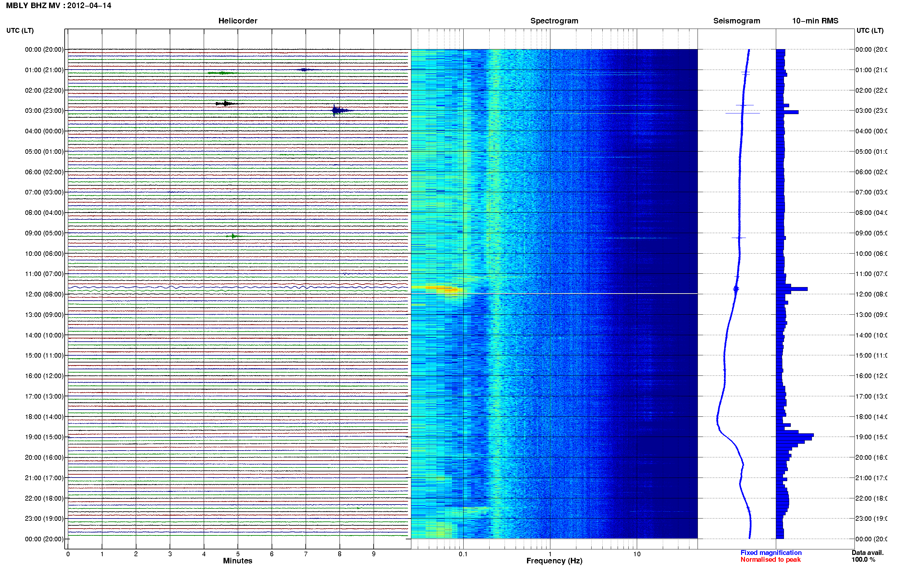Click the left '16:00 (12:00)' time label
The image size is (924, 578).
click(44, 376)
